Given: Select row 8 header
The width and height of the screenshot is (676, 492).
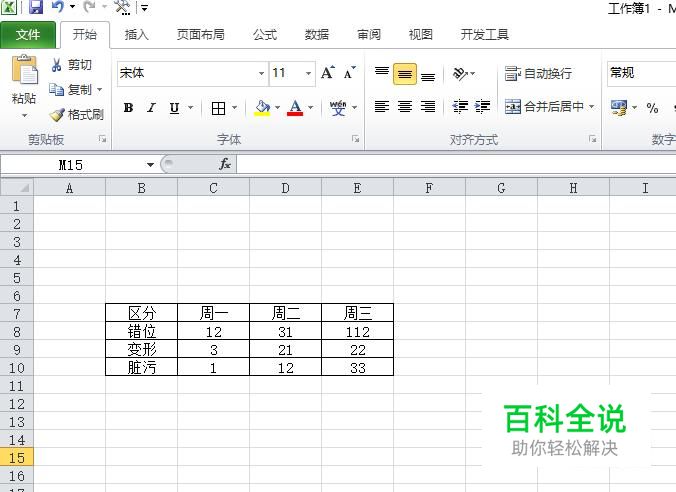Looking at the screenshot, I should [x=17, y=332].
